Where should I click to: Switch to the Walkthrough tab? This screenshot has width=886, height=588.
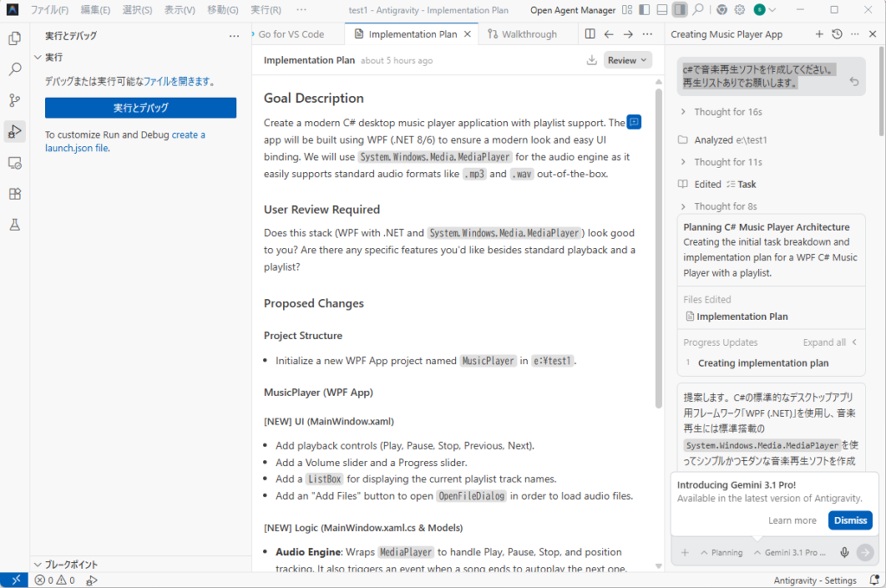[522, 35]
